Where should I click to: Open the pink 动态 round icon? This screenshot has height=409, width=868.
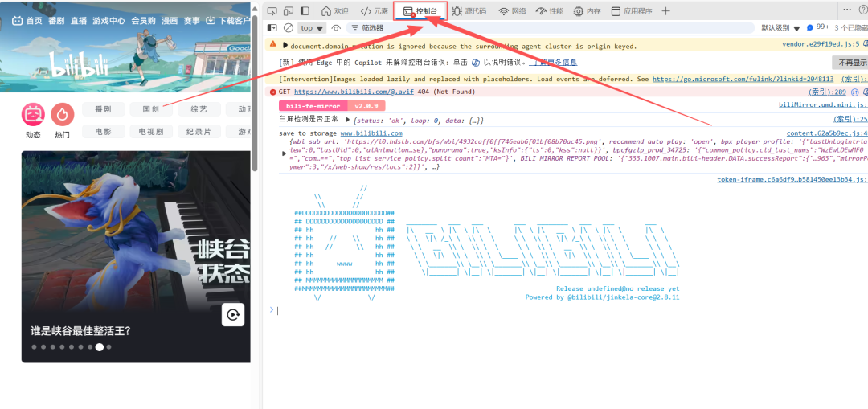pyautogui.click(x=33, y=114)
